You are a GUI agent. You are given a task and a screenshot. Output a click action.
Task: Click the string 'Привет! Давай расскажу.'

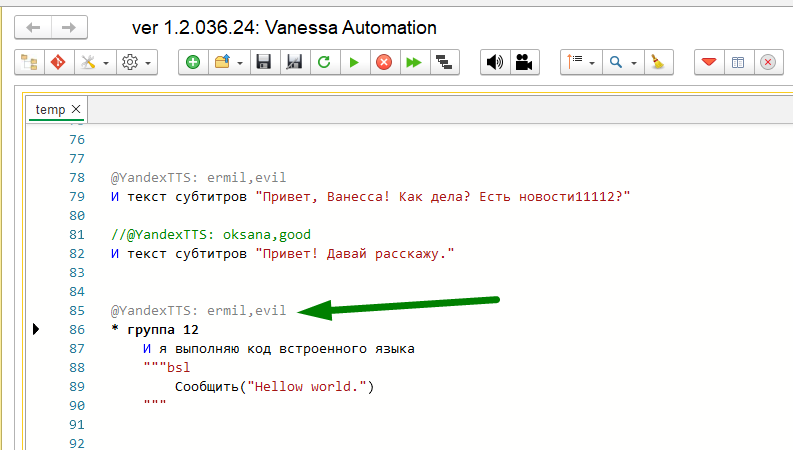tap(355, 253)
